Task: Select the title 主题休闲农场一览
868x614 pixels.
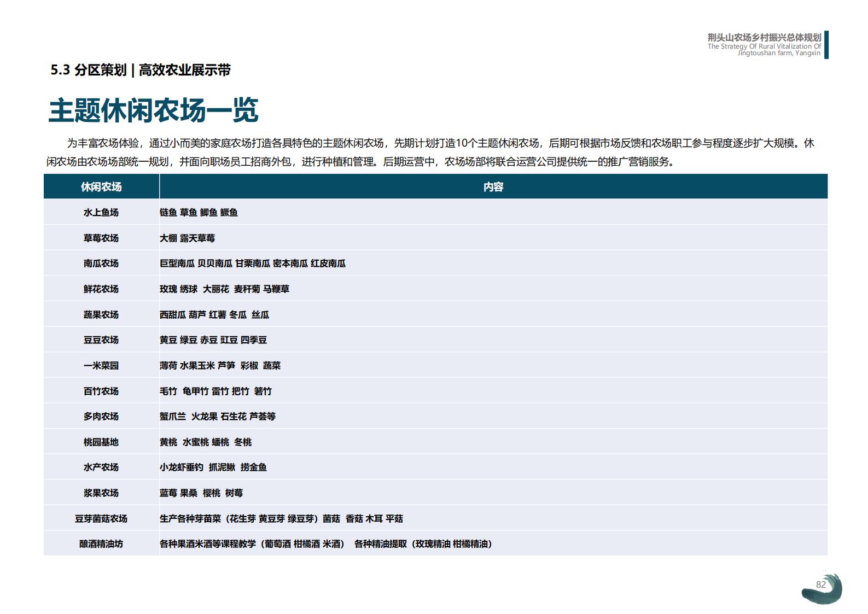Action: pyautogui.click(x=153, y=110)
